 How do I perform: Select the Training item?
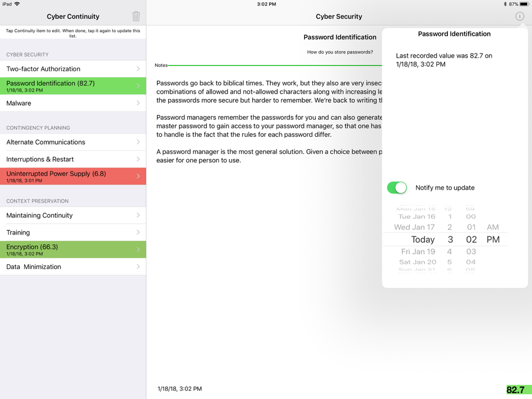tap(73, 232)
